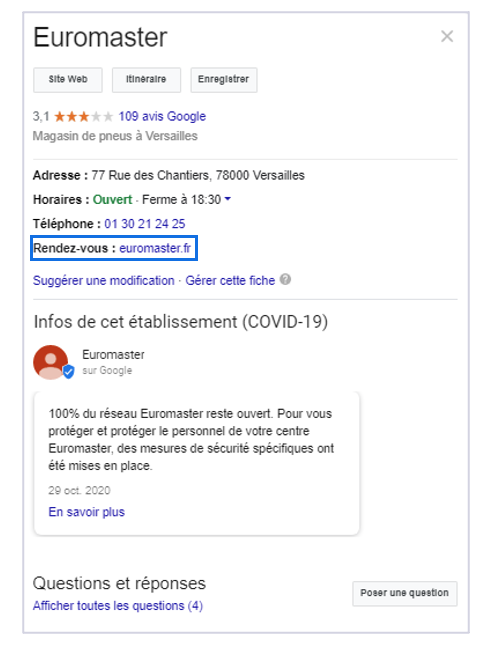
Task: Click the blue verified badge
Action: click(x=69, y=372)
